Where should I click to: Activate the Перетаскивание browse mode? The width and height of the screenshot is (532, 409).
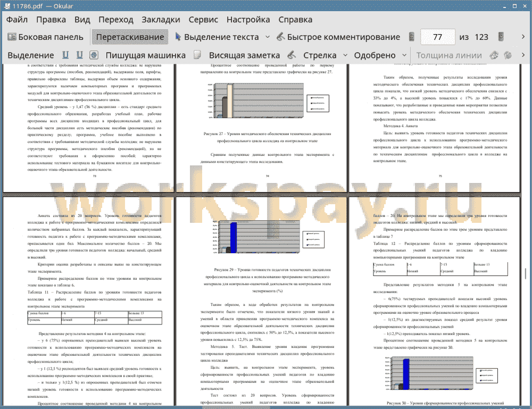[130, 37]
